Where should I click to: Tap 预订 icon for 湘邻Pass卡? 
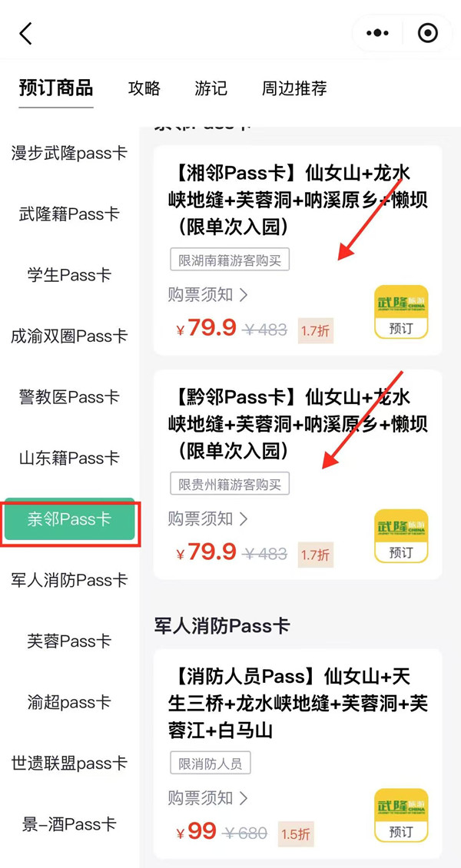point(401,312)
